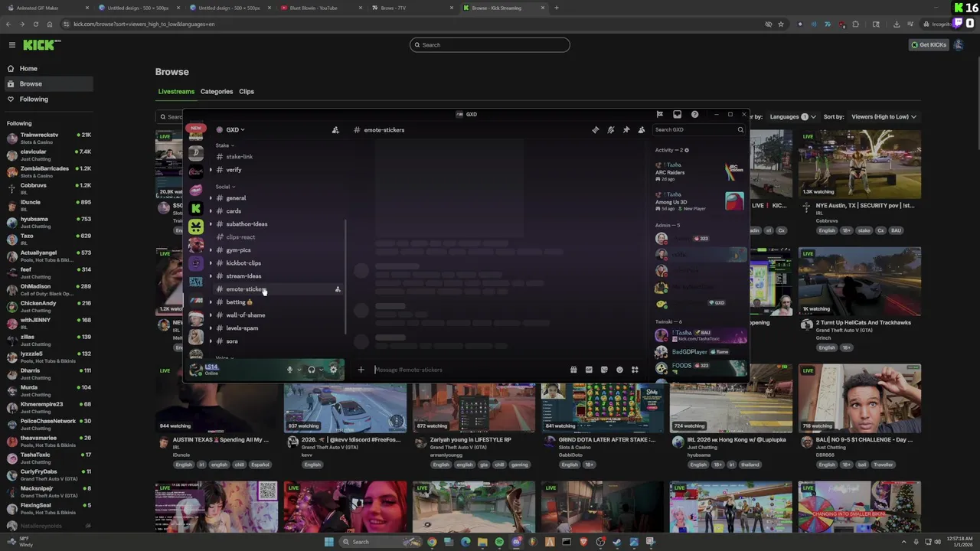Open headphone output options arrow
The height and width of the screenshot is (551, 980).
pyautogui.click(x=321, y=370)
